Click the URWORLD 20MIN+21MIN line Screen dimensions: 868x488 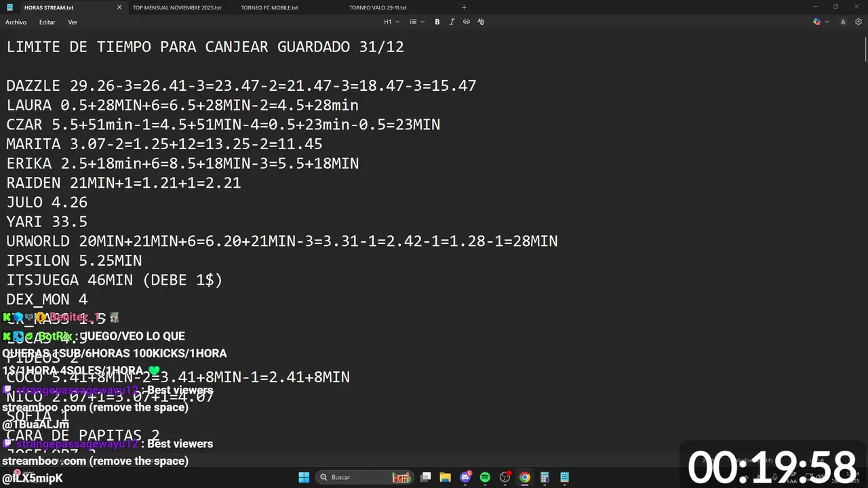point(282,241)
